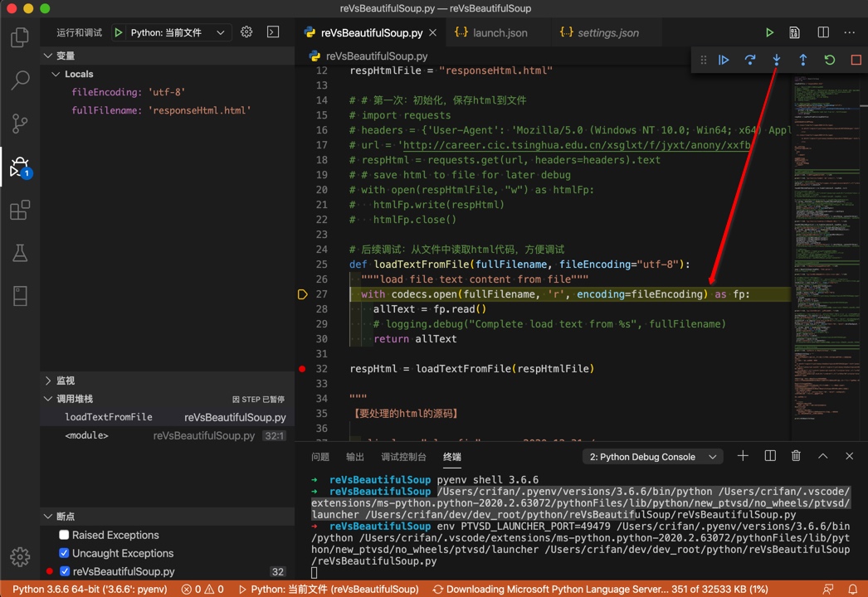
Task: Open the Explorer view in activity bar
Action: pos(20,37)
